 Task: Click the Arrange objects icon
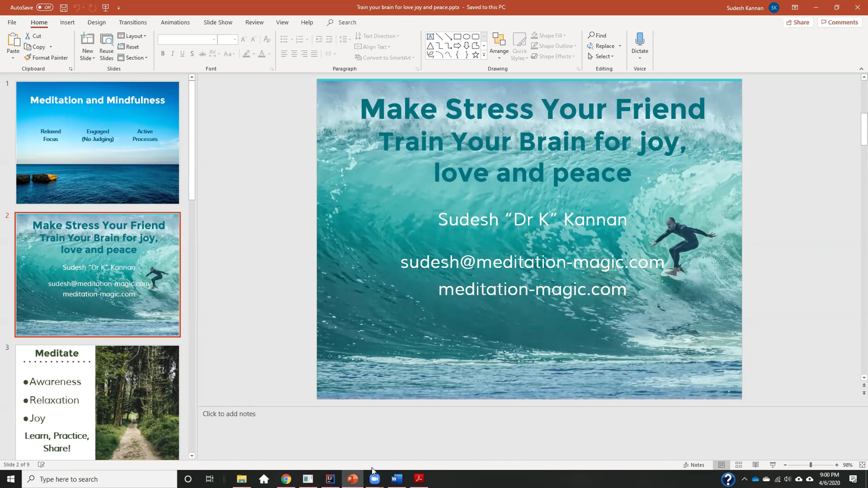(499, 39)
